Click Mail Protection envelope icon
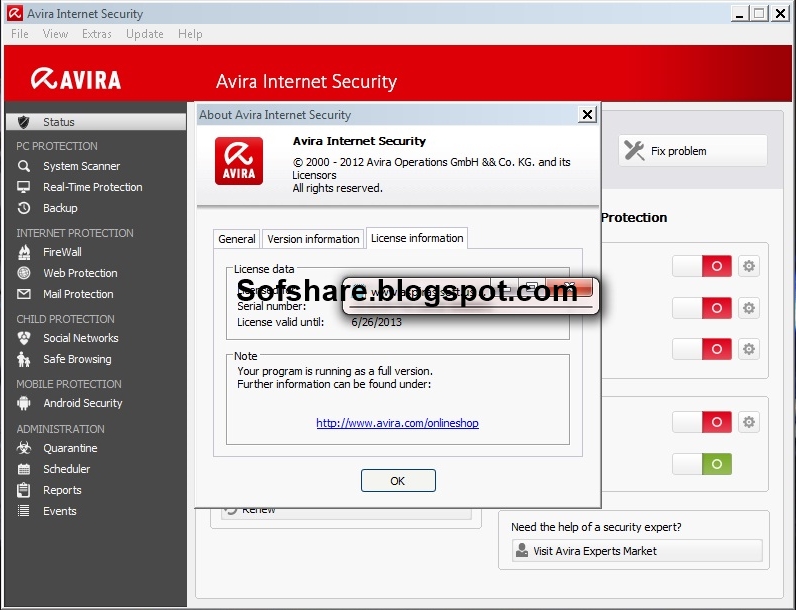This screenshot has width=796, height=610. (x=23, y=294)
